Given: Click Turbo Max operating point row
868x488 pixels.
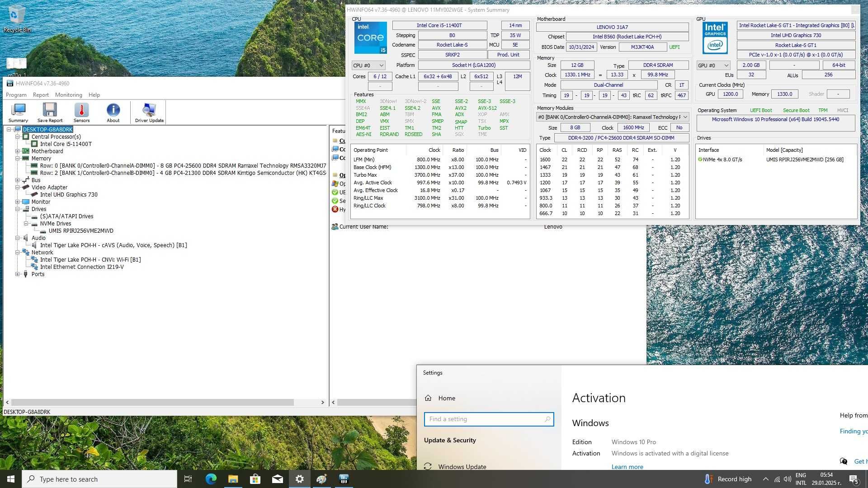Looking at the screenshot, I should pyautogui.click(x=440, y=175).
